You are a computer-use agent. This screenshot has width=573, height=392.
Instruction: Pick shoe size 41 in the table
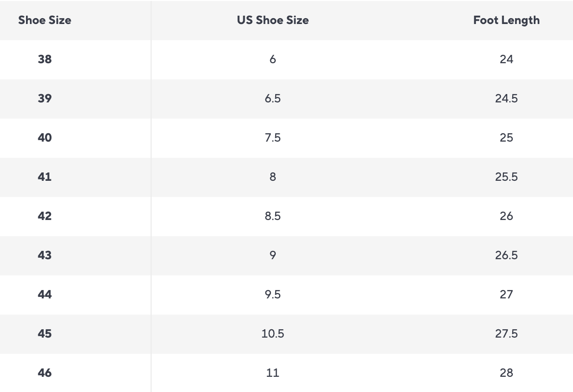pyautogui.click(x=45, y=177)
